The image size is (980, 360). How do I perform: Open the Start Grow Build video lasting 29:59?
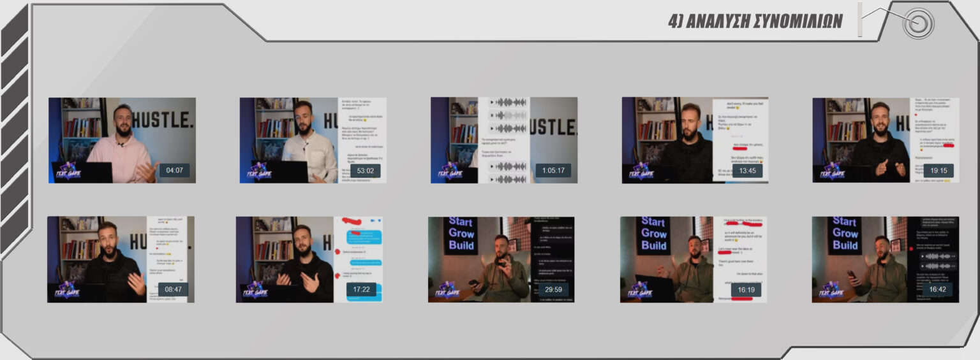501,259
